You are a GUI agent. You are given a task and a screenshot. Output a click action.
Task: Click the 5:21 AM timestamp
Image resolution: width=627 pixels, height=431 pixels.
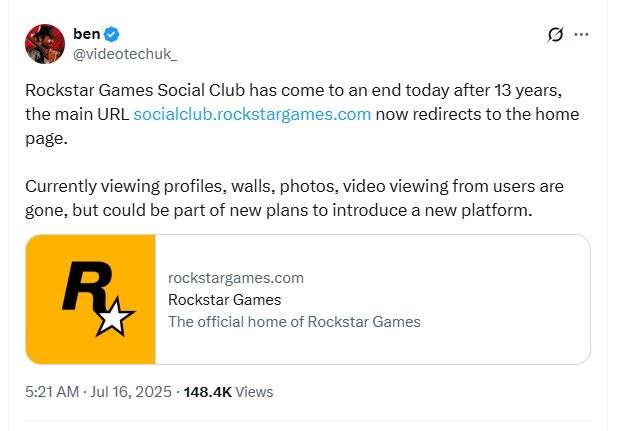click(52, 392)
